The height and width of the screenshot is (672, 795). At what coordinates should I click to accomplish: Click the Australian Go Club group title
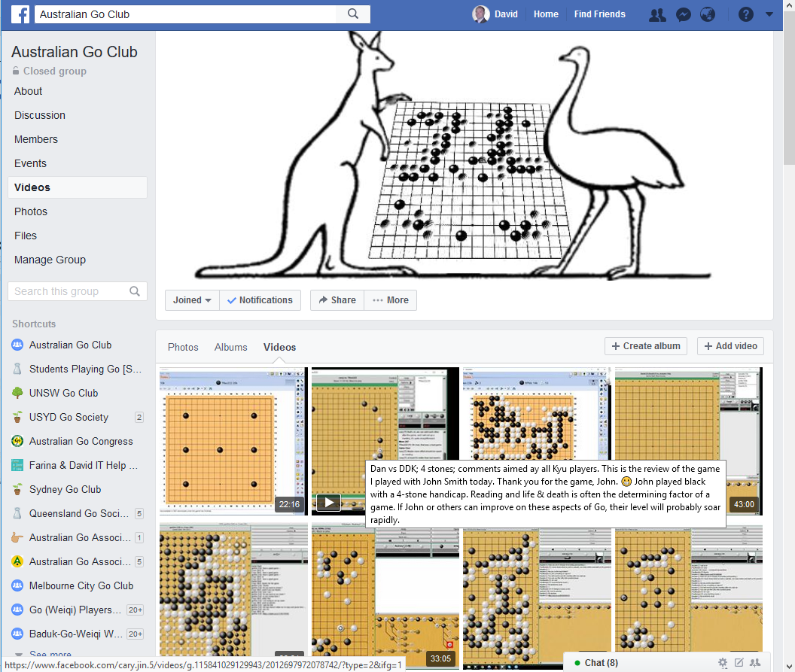75,52
